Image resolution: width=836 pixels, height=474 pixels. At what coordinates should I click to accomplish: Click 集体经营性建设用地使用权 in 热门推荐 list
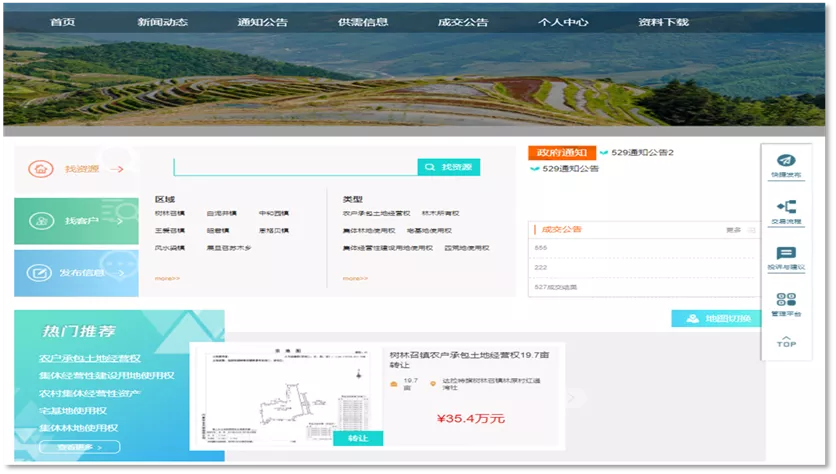click(107, 376)
